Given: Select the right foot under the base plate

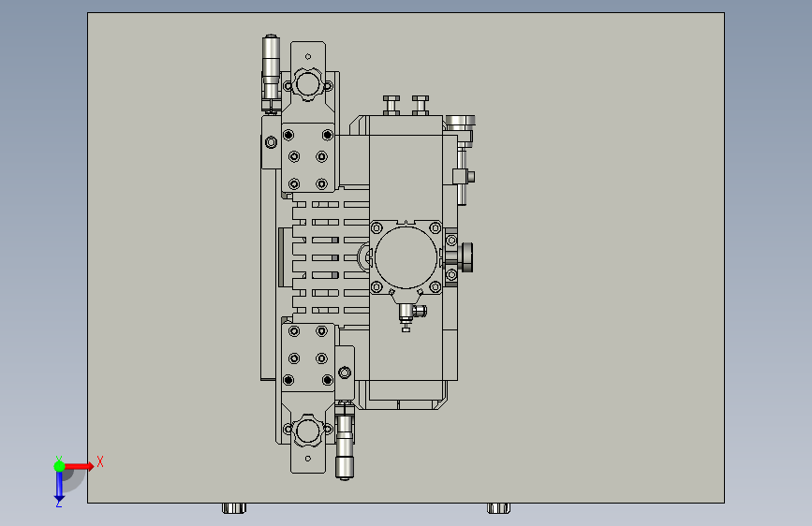Looking at the screenshot, I should point(498,508).
